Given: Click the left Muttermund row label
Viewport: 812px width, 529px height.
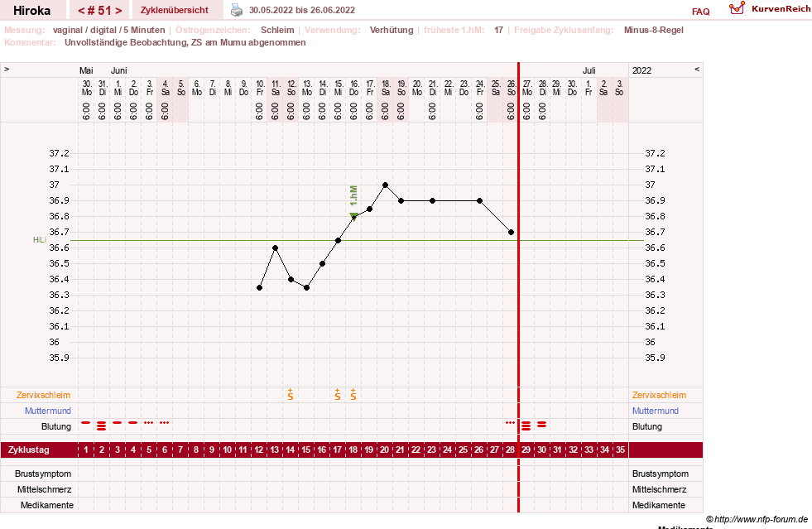Looking at the screenshot, I should (x=48, y=411).
